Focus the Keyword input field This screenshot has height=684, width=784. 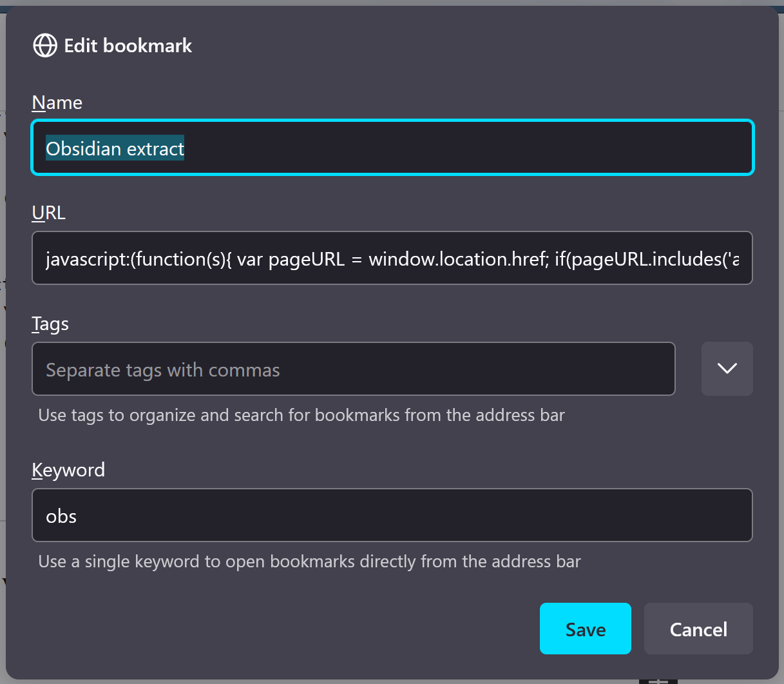tap(392, 516)
